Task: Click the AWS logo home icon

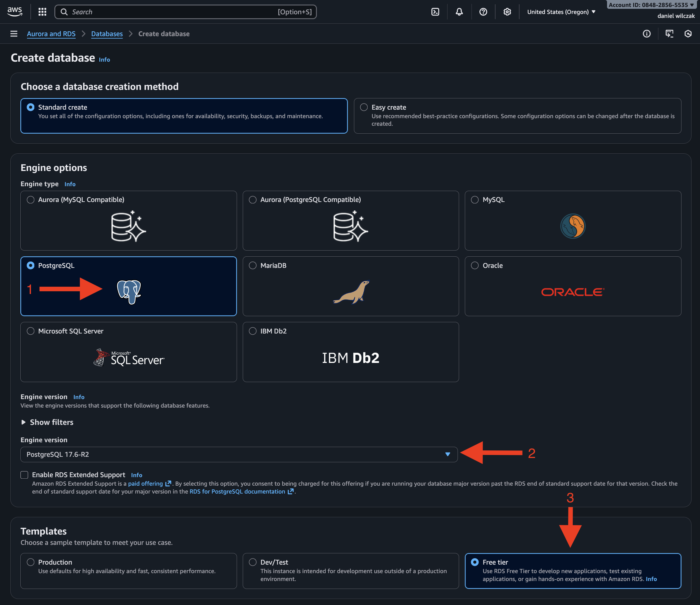Action: point(15,11)
